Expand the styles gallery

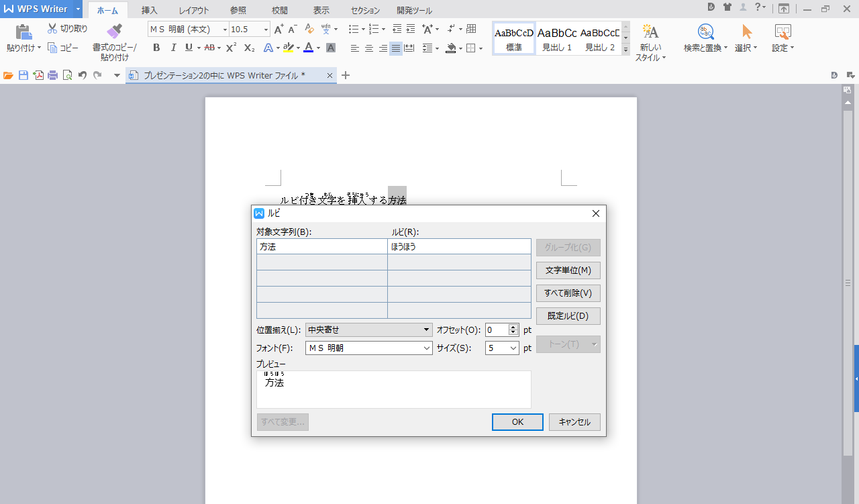pyautogui.click(x=626, y=49)
